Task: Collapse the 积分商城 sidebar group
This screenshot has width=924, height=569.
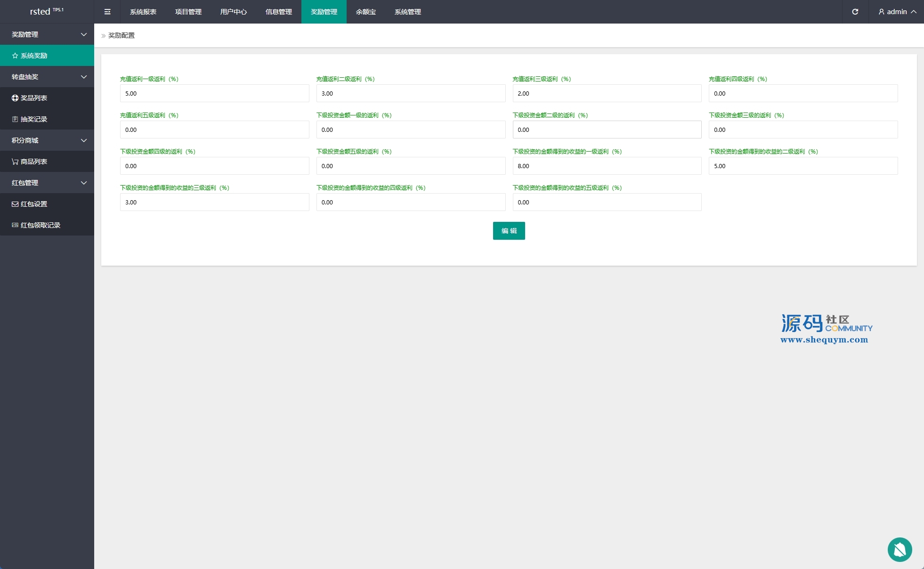Action: (47, 140)
